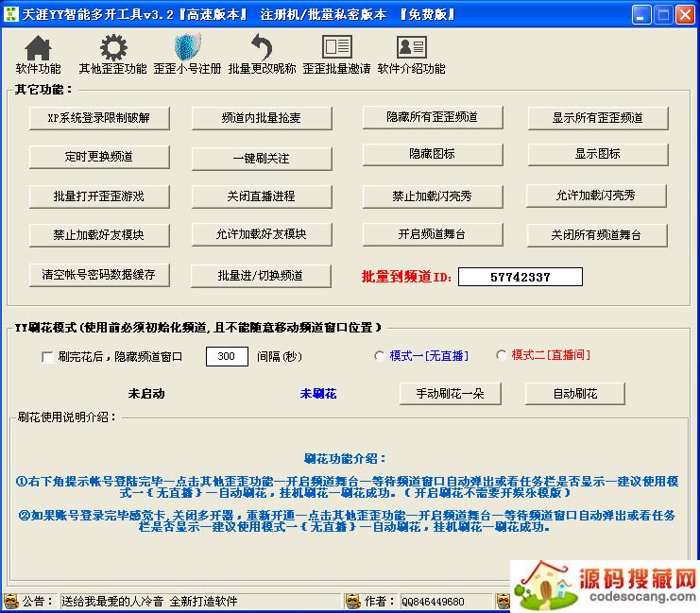The height and width of the screenshot is (613, 700).
Task: Click the 间隔(秒) interval text box
Action: pos(227,357)
